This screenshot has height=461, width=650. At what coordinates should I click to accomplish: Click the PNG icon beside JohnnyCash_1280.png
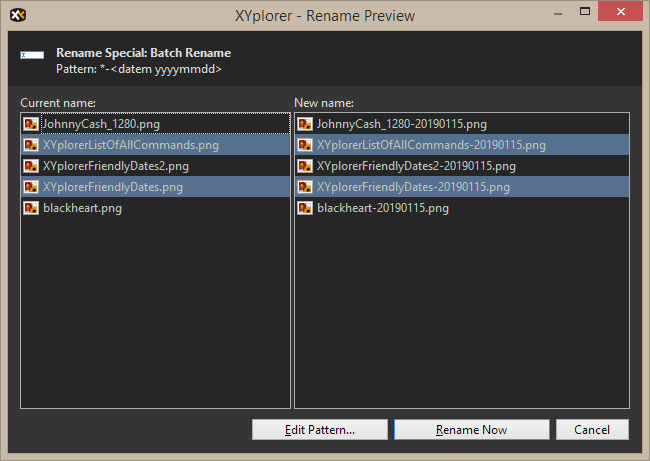31,124
